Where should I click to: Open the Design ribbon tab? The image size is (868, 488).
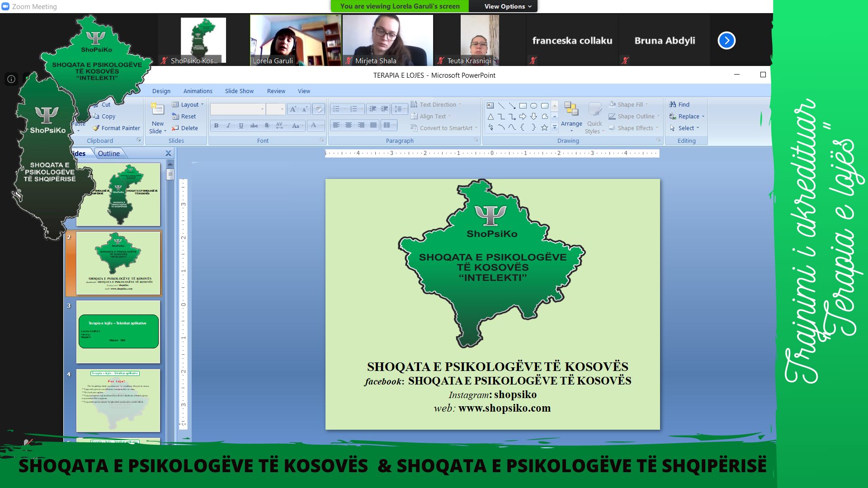[x=161, y=91]
